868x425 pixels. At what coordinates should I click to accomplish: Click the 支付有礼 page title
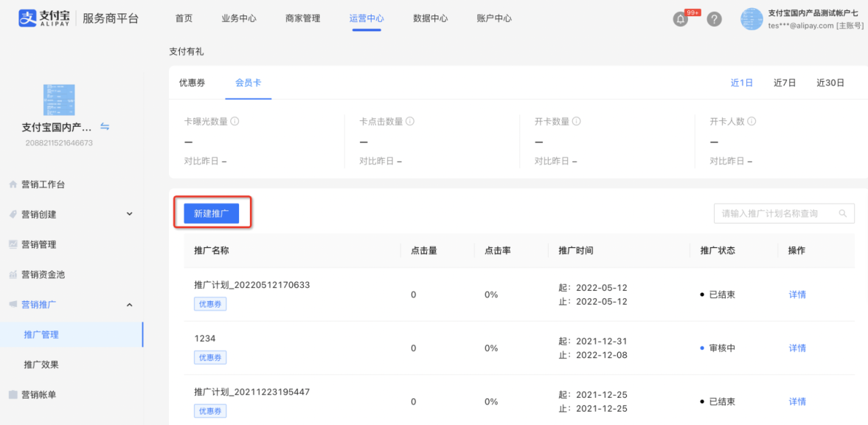tap(187, 52)
